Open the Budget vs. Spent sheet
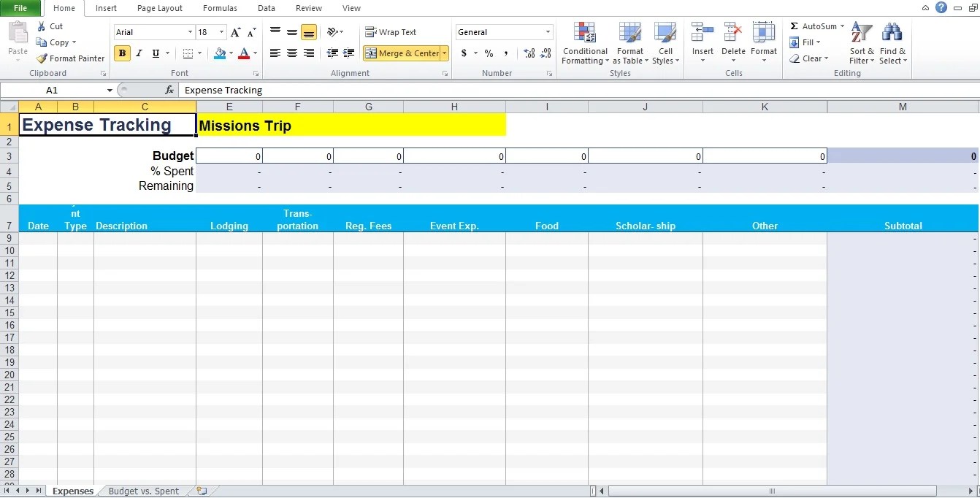Screen dimensions: 980x498 pos(144,491)
